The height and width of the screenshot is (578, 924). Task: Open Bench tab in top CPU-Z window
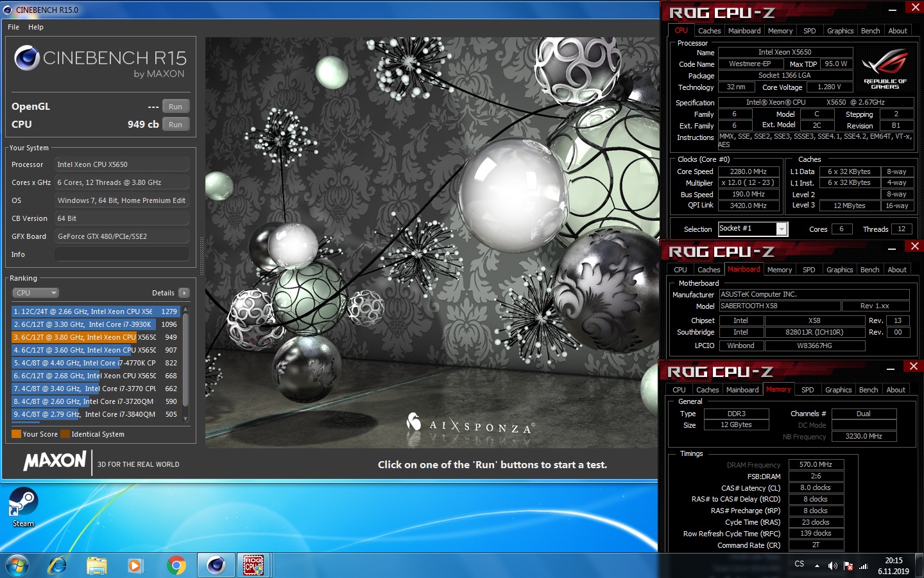(870, 31)
